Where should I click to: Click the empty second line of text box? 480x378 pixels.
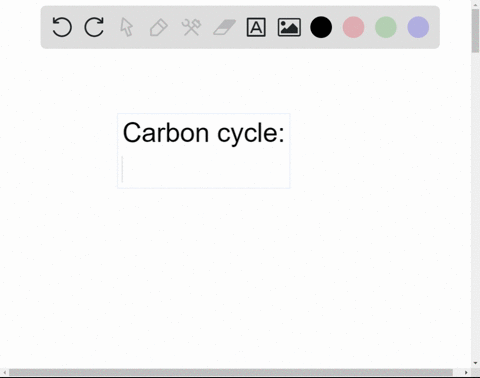(x=203, y=169)
